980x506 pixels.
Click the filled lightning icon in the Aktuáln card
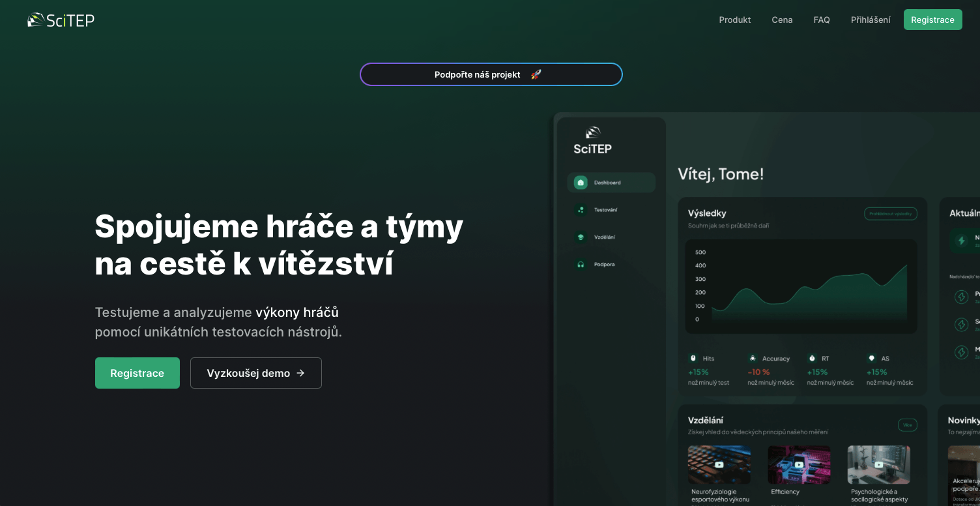point(961,241)
